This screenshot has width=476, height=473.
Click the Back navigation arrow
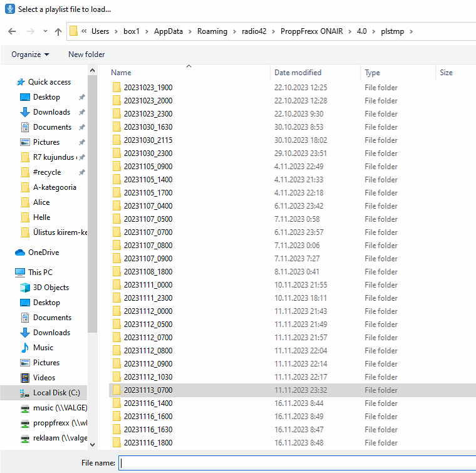12,31
